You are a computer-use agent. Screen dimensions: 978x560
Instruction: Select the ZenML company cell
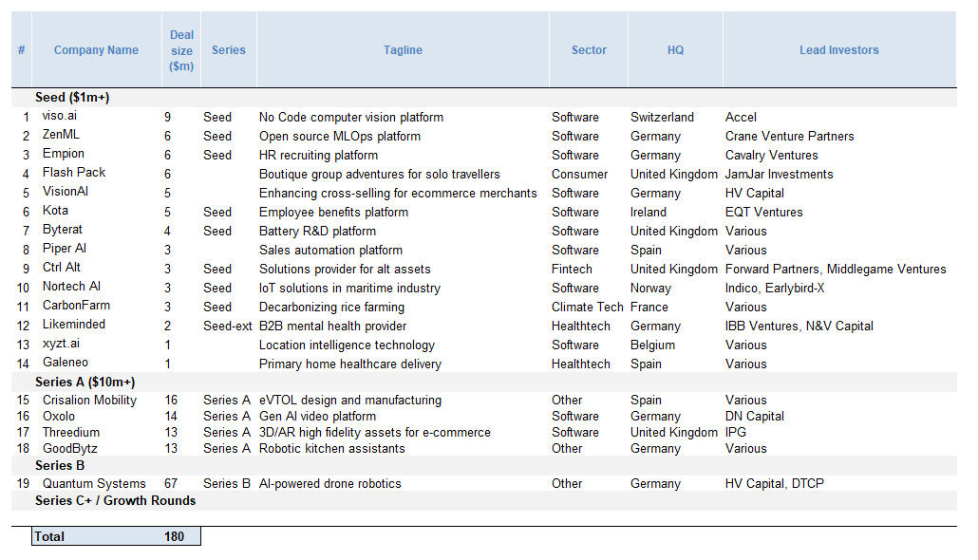pyautogui.click(x=61, y=134)
